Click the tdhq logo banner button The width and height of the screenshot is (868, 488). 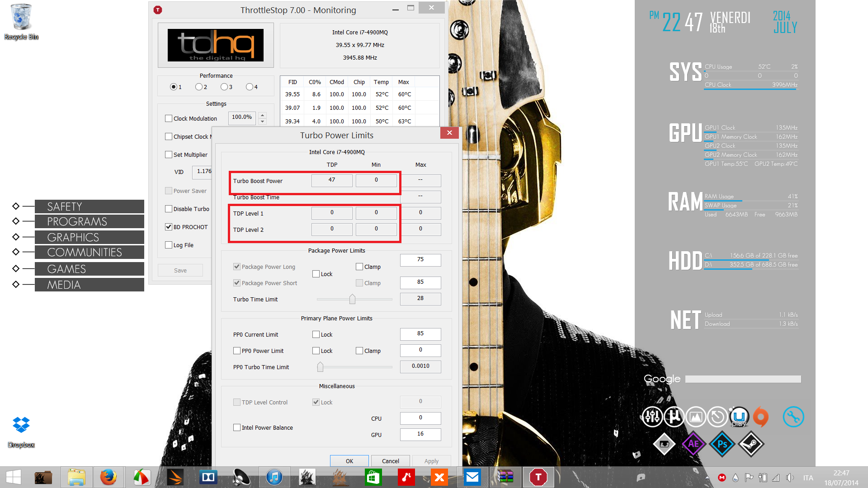pos(216,45)
